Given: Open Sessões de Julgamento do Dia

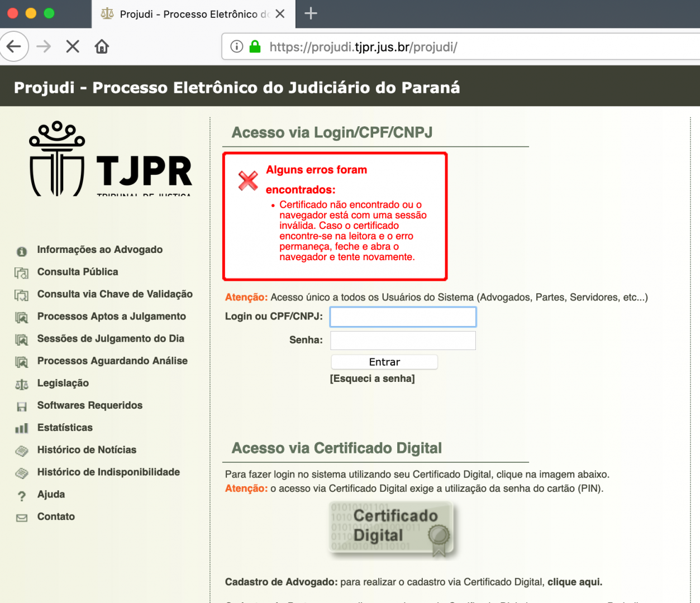Looking at the screenshot, I should (x=111, y=339).
